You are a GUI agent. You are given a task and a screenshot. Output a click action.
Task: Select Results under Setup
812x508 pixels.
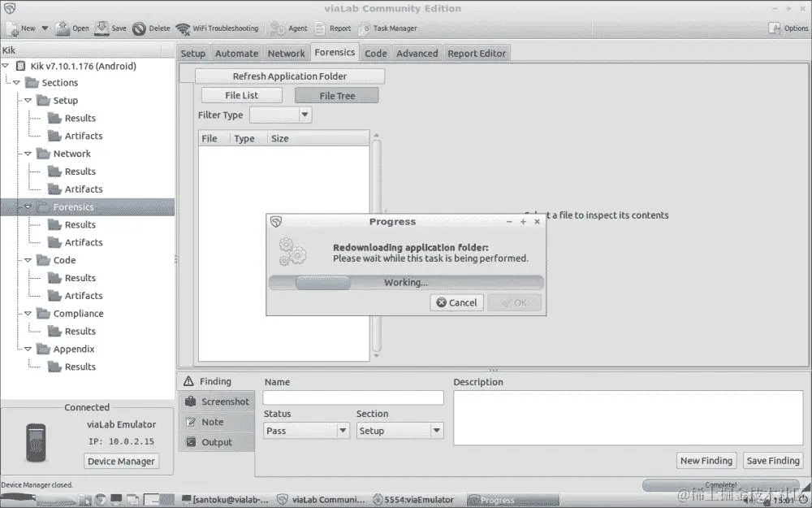click(x=80, y=118)
